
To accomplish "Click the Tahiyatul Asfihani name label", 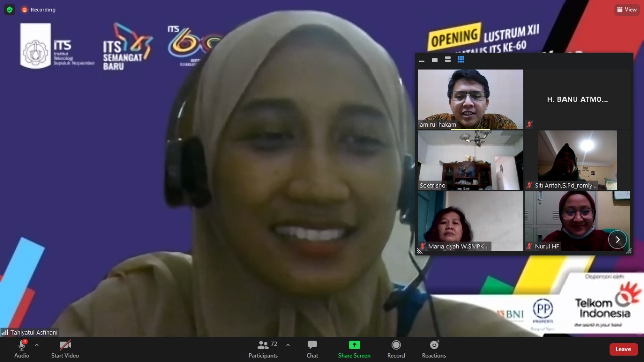I will 34,332.
